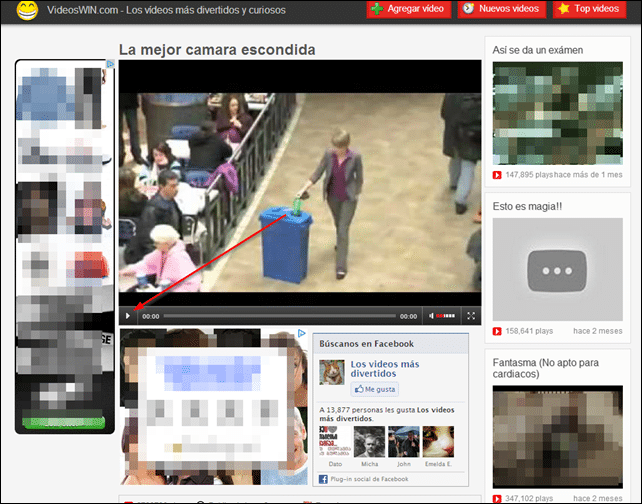The height and width of the screenshot is (504, 642).
Task: Click 'hace más de 1 mes' text
Action: click(x=588, y=175)
